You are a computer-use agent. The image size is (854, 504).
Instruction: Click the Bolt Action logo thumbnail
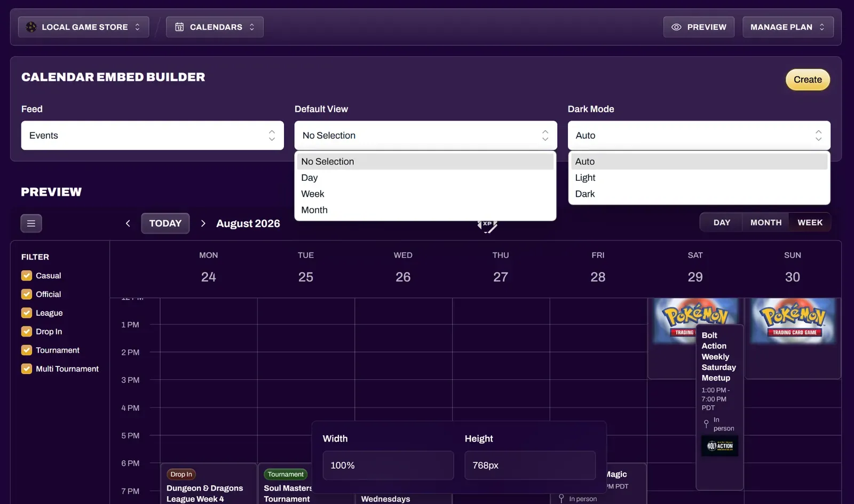point(719,446)
